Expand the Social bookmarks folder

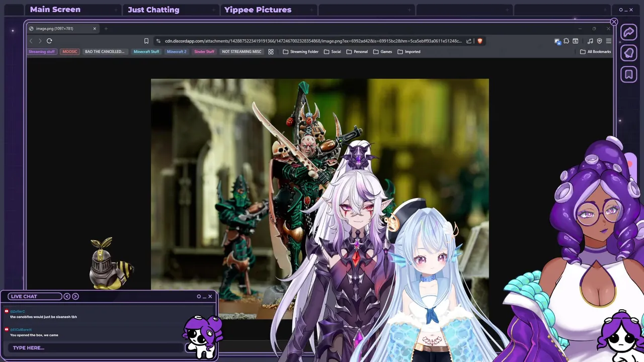click(x=333, y=51)
